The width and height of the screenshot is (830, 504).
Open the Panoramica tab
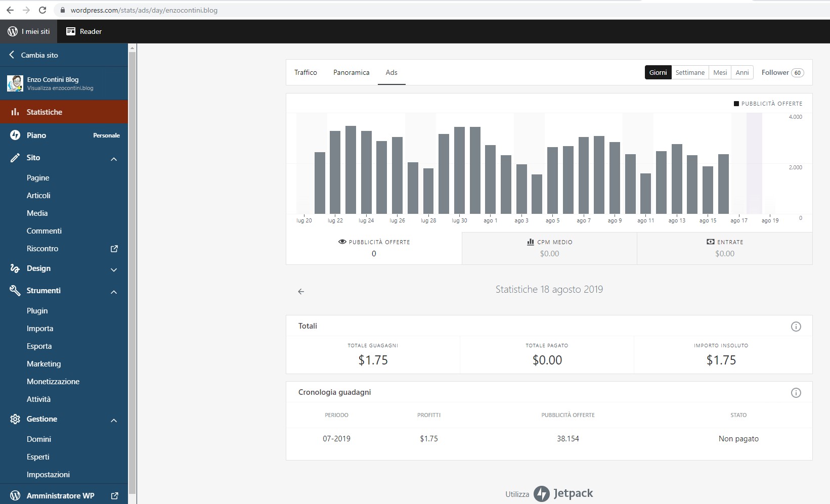click(x=351, y=72)
